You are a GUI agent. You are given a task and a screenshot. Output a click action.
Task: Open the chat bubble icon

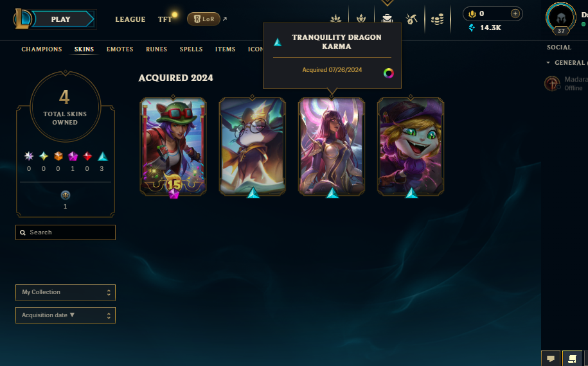tap(551, 359)
